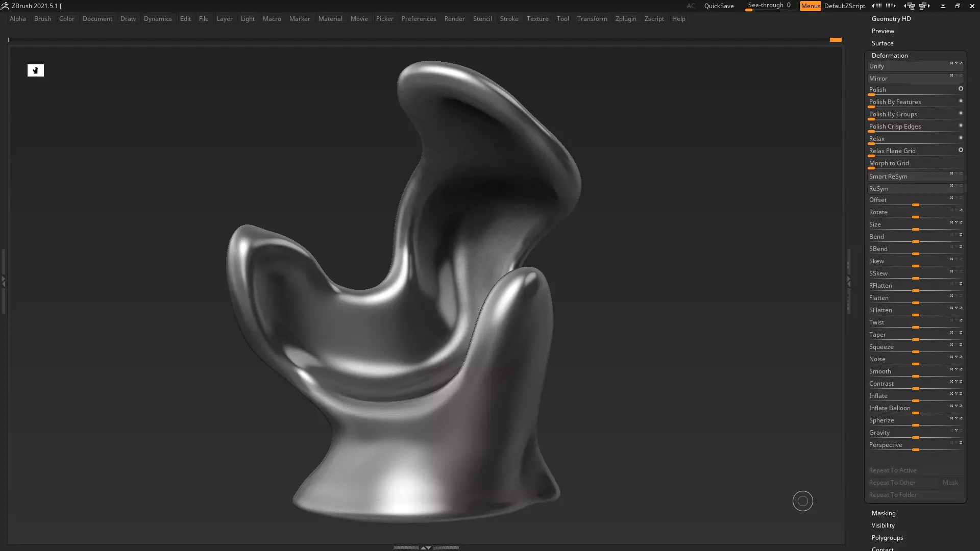Click the orange marker on the top timeline bar
Screen dimensions: 980x551
[836, 39]
